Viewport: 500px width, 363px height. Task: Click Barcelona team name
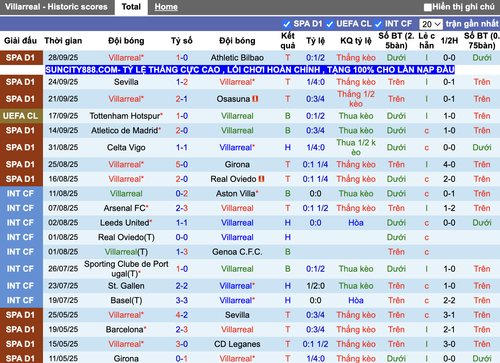coord(126,329)
